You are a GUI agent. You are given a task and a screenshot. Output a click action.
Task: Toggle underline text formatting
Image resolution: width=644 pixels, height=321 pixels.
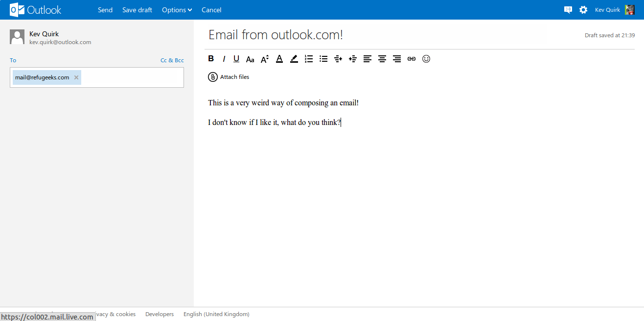click(x=236, y=59)
